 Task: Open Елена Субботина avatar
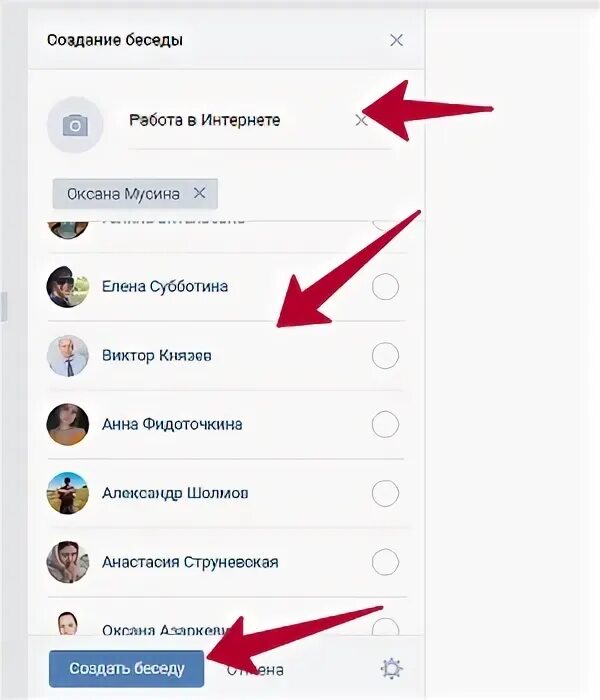[x=68, y=287]
